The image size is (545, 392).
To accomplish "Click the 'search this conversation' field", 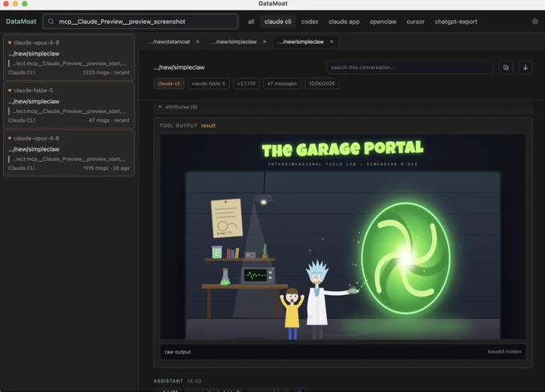I will click(410, 67).
